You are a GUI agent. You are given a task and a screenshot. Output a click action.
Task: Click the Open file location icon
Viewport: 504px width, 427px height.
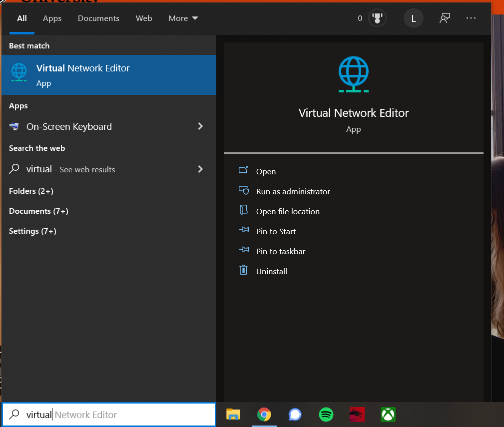pyautogui.click(x=243, y=210)
